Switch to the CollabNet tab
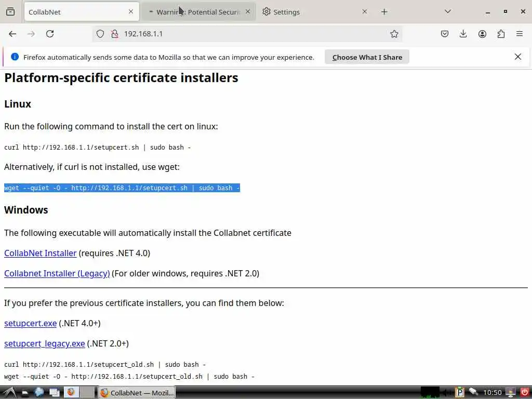This screenshot has width=532, height=399. pyautogui.click(x=82, y=12)
